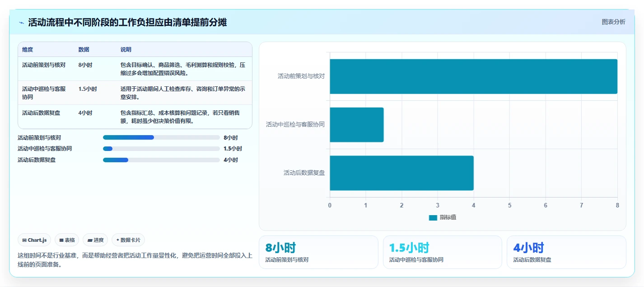Viewport: 644px width, 287px height.
Task: Click the panel title 活动流程中不同阶段的工作负担
Action: tap(127, 23)
